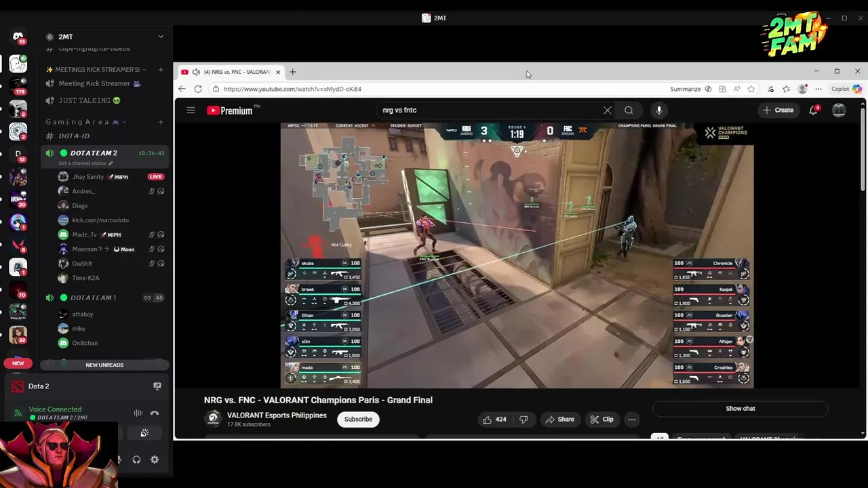The height and width of the screenshot is (488, 868).
Task: Open the Valorant server icon in Discord
Action: point(18,245)
